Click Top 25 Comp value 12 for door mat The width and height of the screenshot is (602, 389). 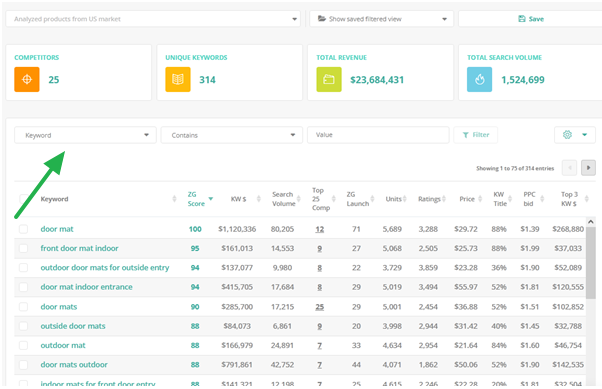coord(319,229)
